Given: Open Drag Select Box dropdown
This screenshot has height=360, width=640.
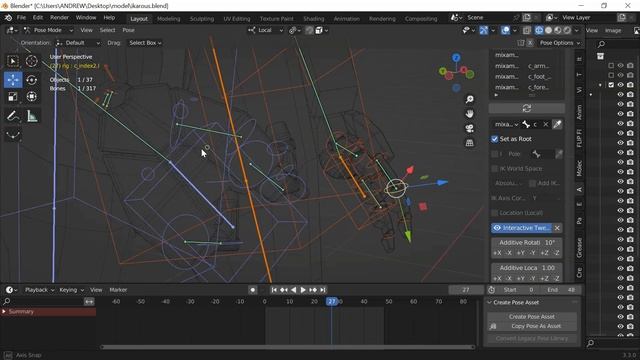Looking at the screenshot, I should [x=145, y=43].
